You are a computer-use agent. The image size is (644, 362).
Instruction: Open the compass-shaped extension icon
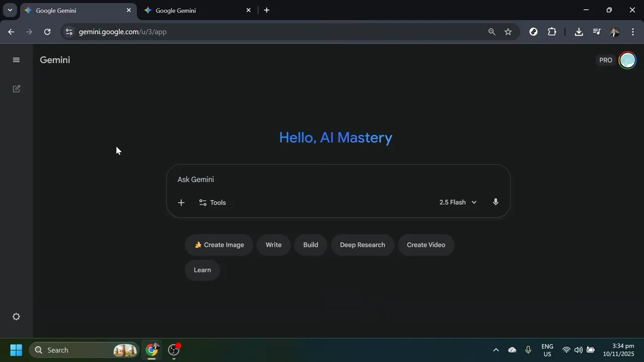[x=534, y=32]
